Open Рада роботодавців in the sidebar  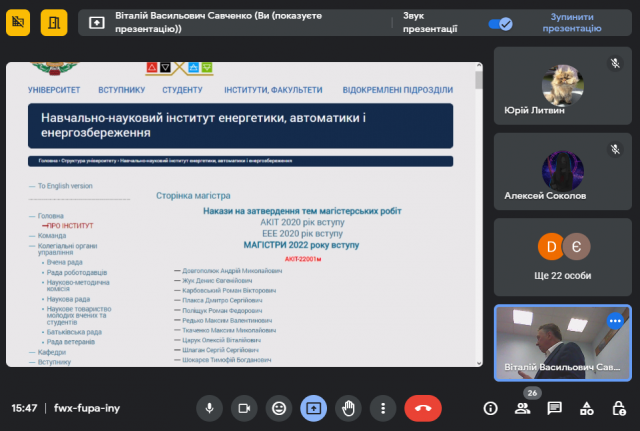(77, 272)
